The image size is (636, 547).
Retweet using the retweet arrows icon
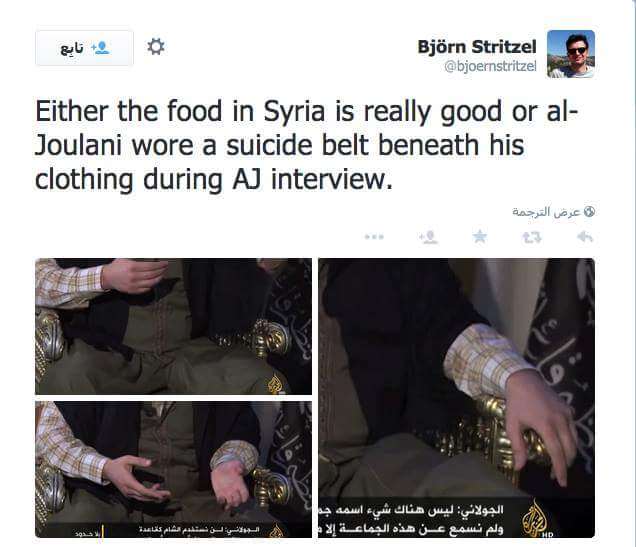[532, 237]
